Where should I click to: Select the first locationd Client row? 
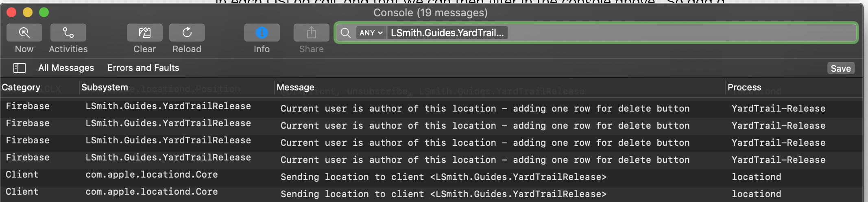(432, 176)
